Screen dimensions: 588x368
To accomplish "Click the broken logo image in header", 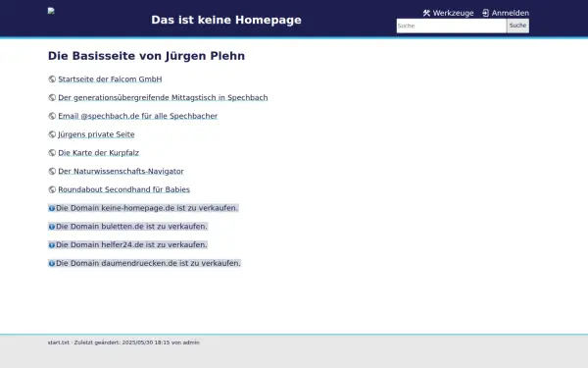I will [51, 11].
